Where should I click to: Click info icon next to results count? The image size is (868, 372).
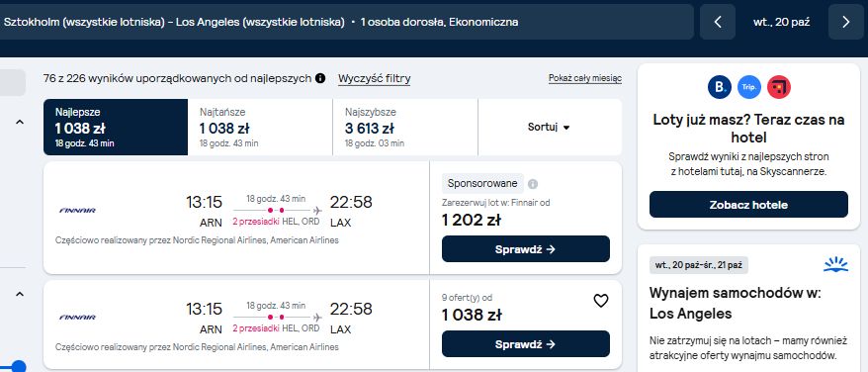tap(320, 78)
